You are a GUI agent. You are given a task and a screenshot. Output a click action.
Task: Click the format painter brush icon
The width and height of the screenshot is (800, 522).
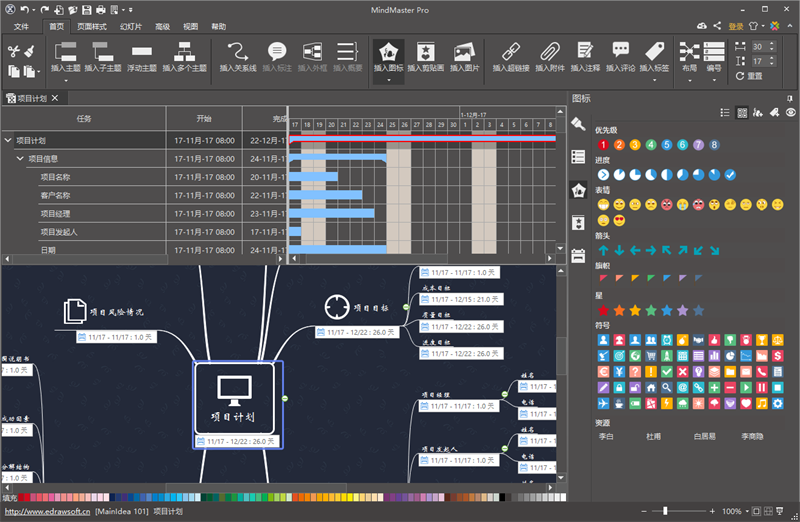click(x=30, y=51)
